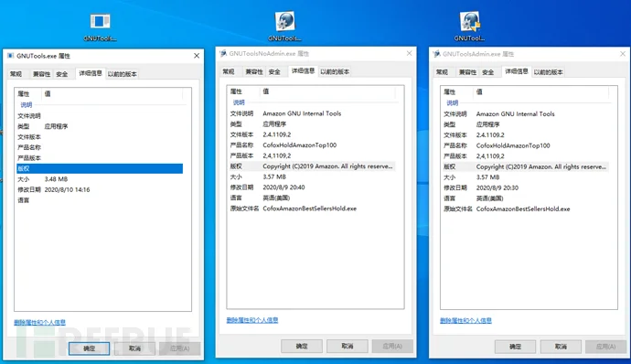Image resolution: width=631 pixels, height=364 pixels.
Task: Select 3.57 MB size value in GNUToolsAdmin.exe window
Action: (487, 177)
